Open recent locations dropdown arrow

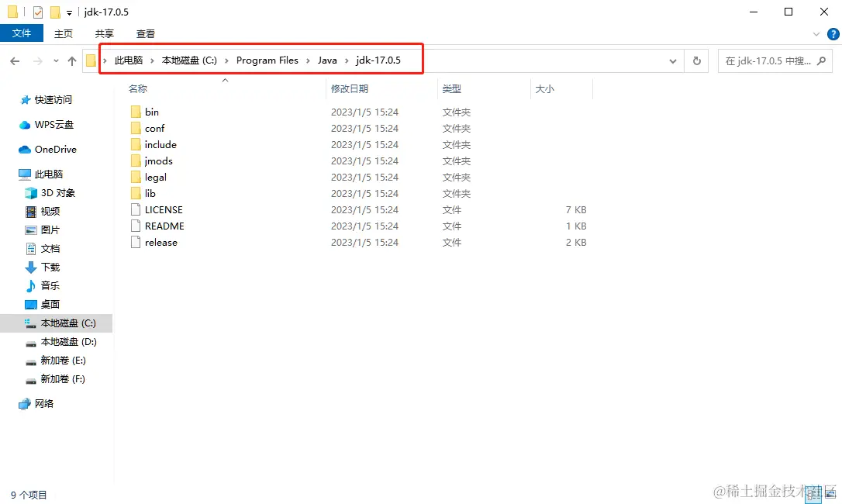pos(56,61)
